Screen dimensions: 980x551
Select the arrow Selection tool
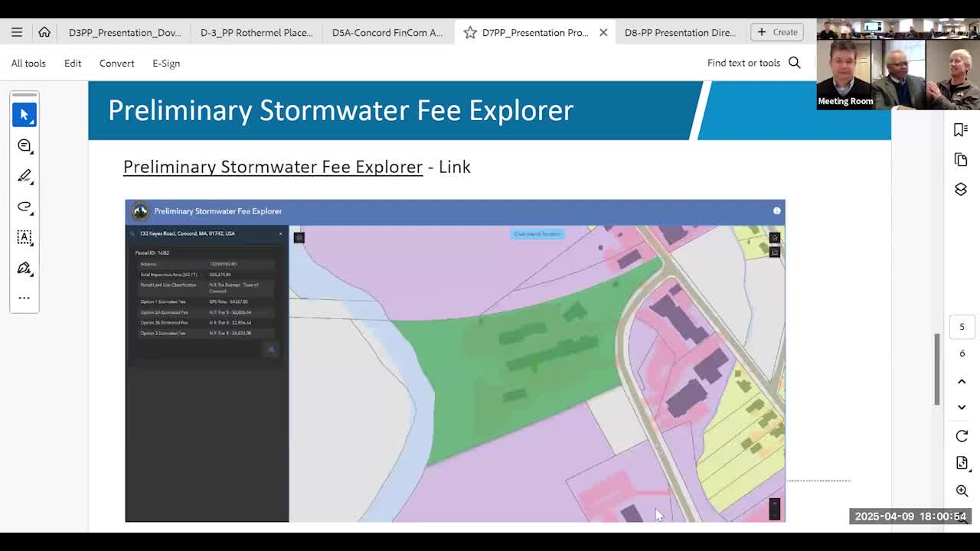coord(24,115)
